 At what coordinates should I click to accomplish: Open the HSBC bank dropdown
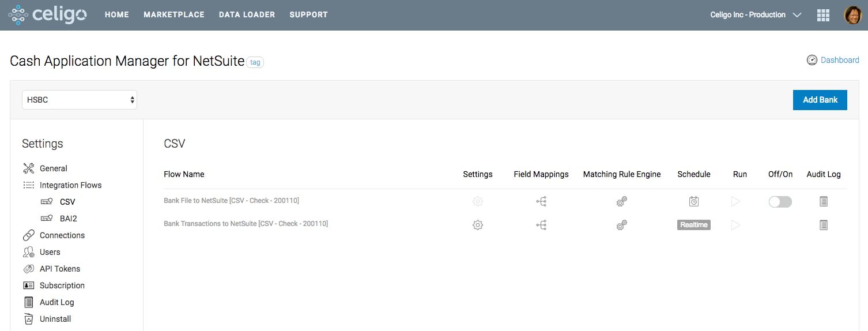(80, 100)
